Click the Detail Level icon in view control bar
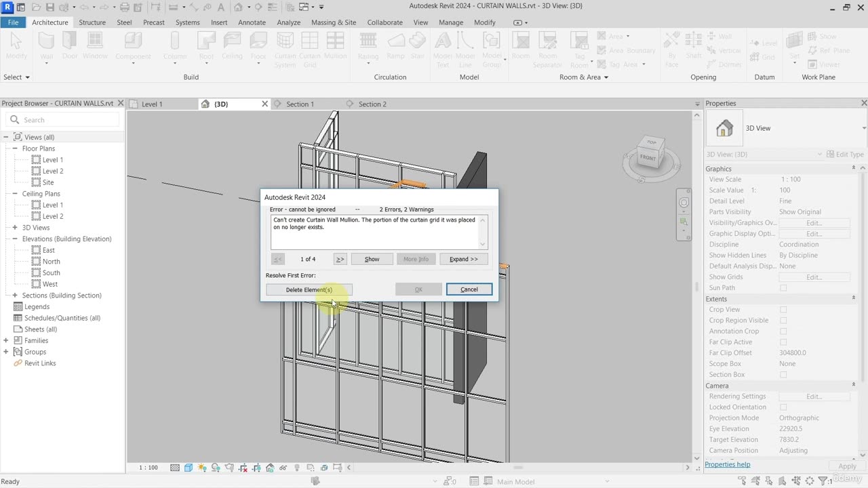The width and height of the screenshot is (868, 488). click(175, 468)
